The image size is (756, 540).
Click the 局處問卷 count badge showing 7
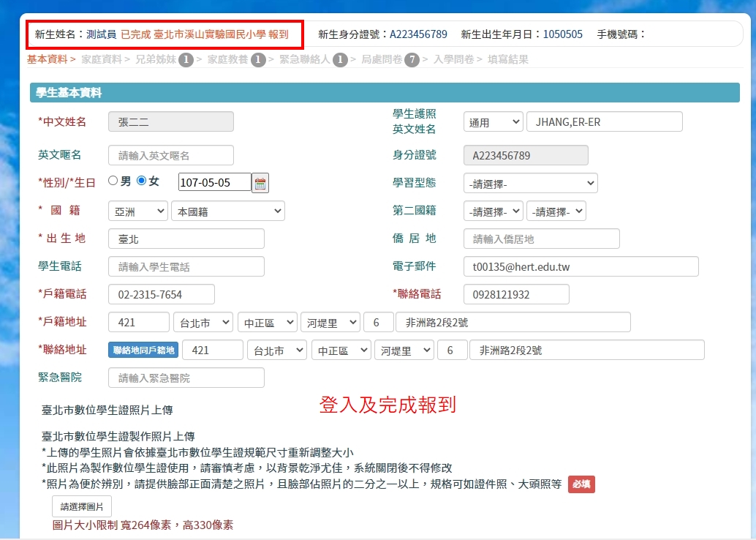tap(412, 60)
